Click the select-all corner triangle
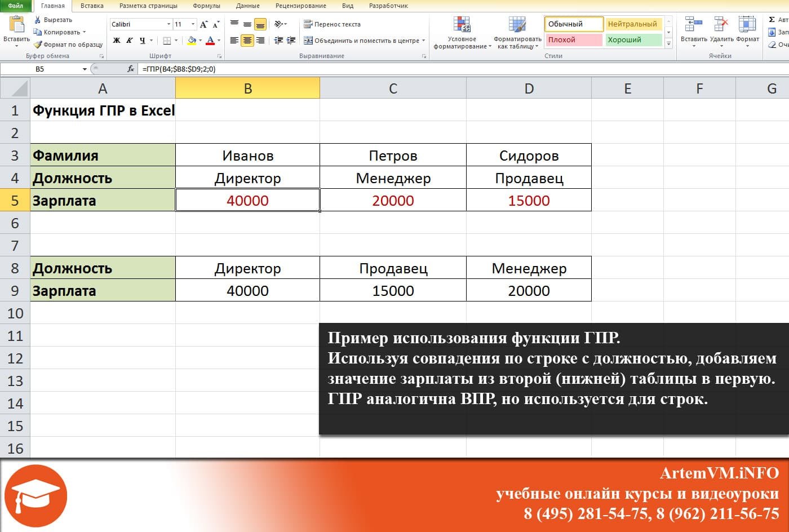Screen dimensions: 789x532 click(15, 88)
